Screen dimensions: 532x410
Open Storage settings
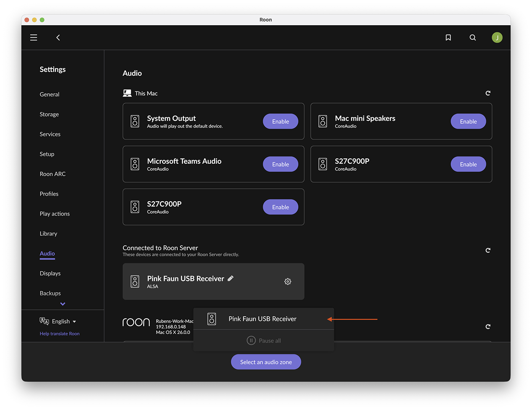49,114
